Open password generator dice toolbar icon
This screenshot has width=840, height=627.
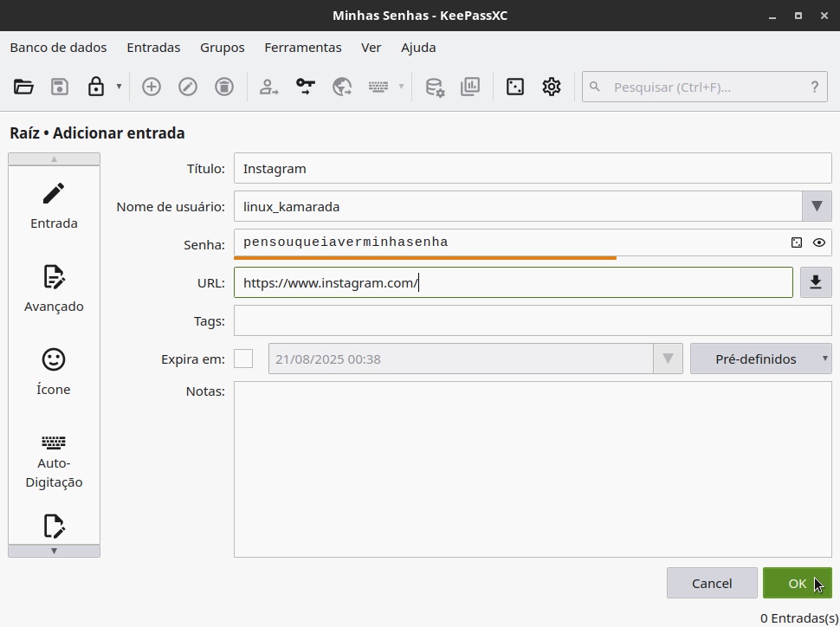[x=514, y=87]
